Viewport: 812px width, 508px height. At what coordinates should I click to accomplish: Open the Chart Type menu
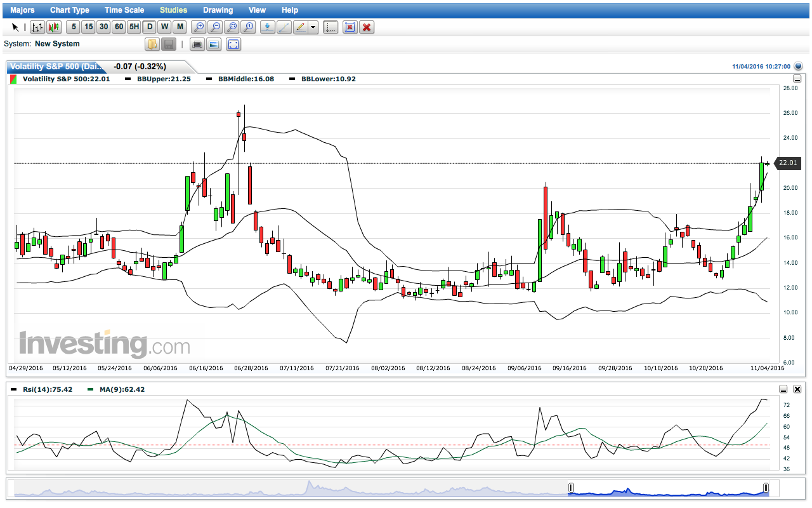coord(70,10)
